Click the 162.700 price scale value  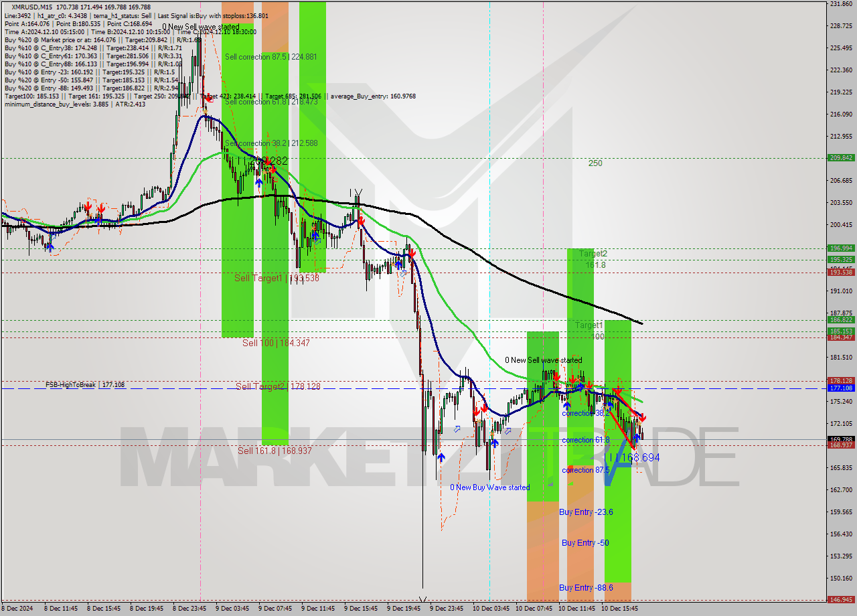pyautogui.click(x=840, y=489)
